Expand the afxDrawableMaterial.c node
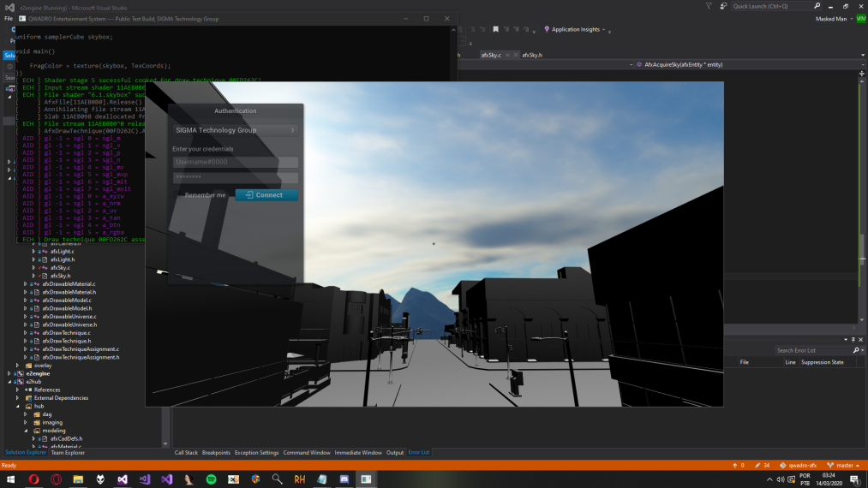 click(26, 284)
